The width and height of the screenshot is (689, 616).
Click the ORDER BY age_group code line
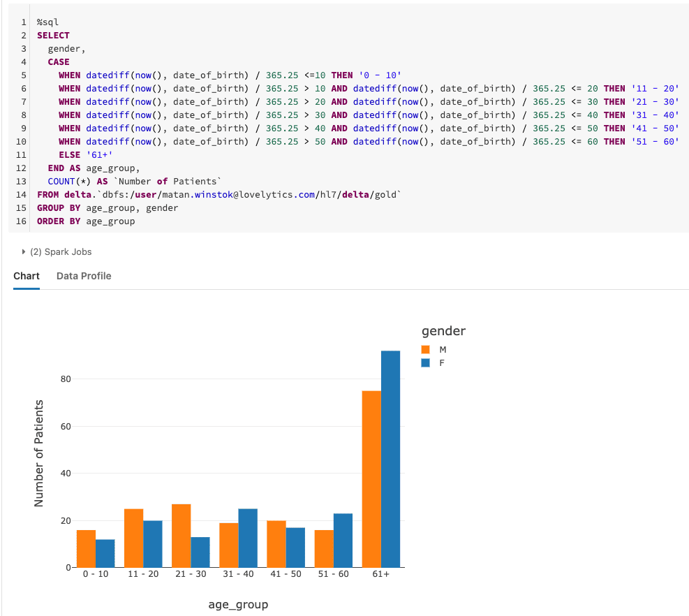pyautogui.click(x=86, y=221)
